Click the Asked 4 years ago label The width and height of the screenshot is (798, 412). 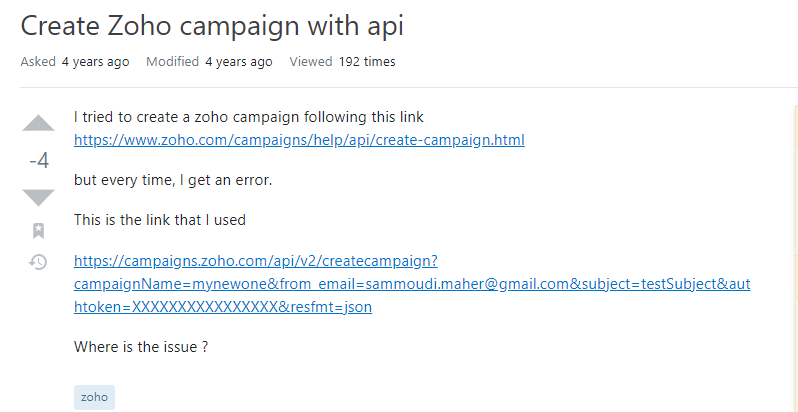coord(75,62)
